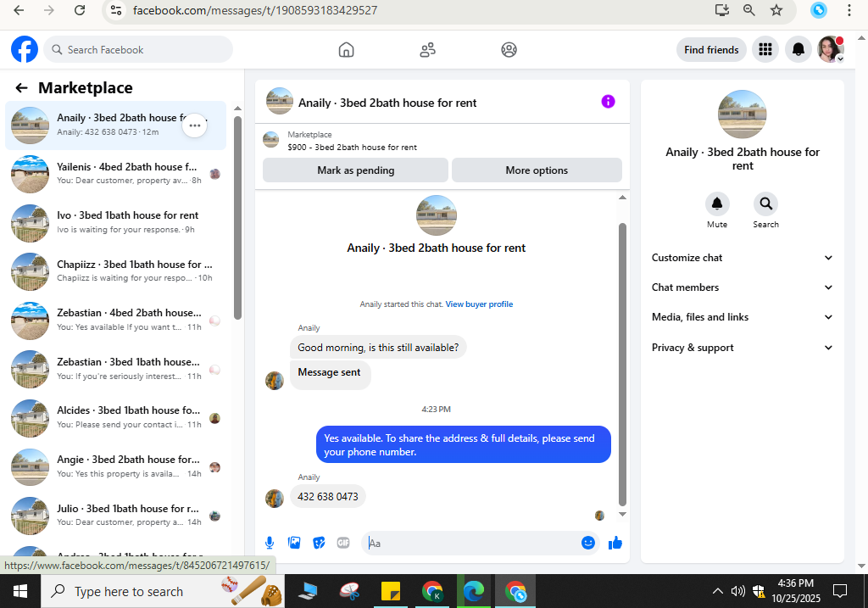Click Anaily's avatar beside phone number message
The image size is (868, 608).
pos(275,499)
